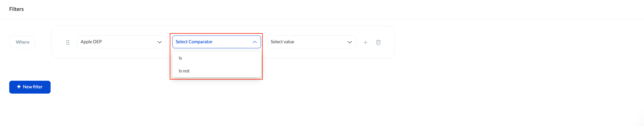Viewport: 644px width, 126px height.
Task: Delete the Apple DEP filter via trash icon
Action: (378, 42)
